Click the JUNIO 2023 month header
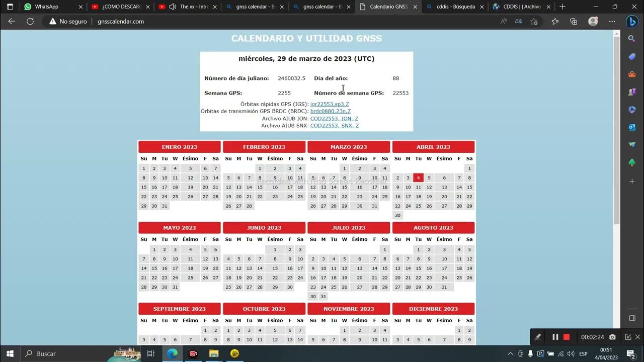This screenshot has height=362, width=644. 264,228
